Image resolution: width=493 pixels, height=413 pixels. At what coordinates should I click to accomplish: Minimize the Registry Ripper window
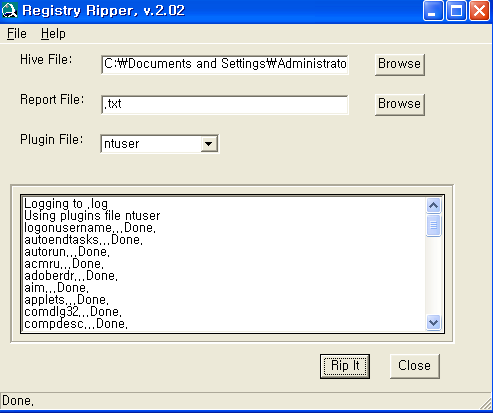[433, 11]
